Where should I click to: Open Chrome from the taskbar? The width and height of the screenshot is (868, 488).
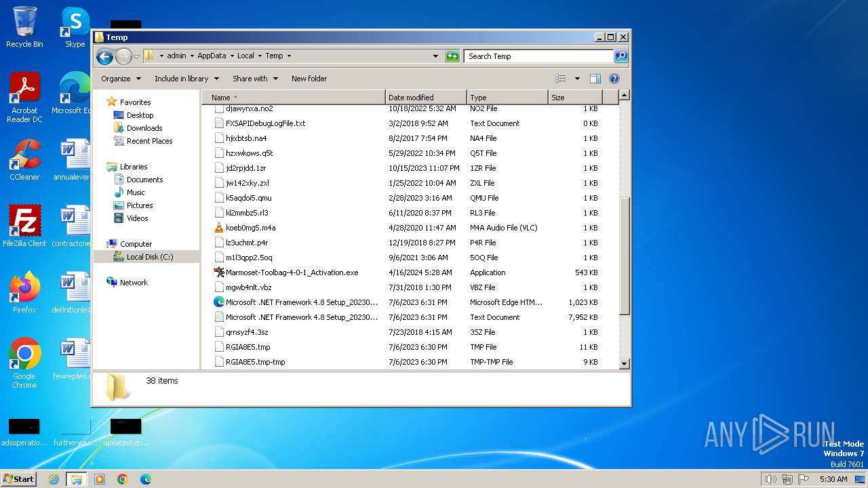(x=123, y=479)
